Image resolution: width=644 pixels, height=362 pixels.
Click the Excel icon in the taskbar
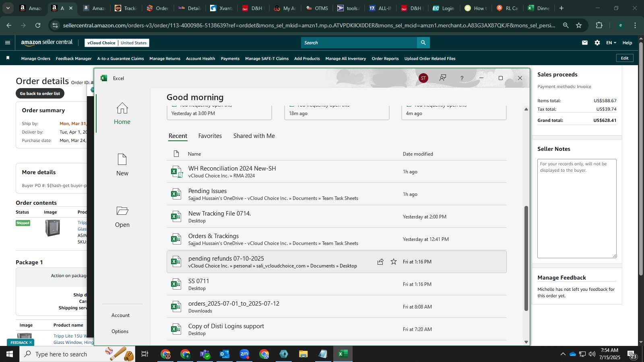[343, 354]
